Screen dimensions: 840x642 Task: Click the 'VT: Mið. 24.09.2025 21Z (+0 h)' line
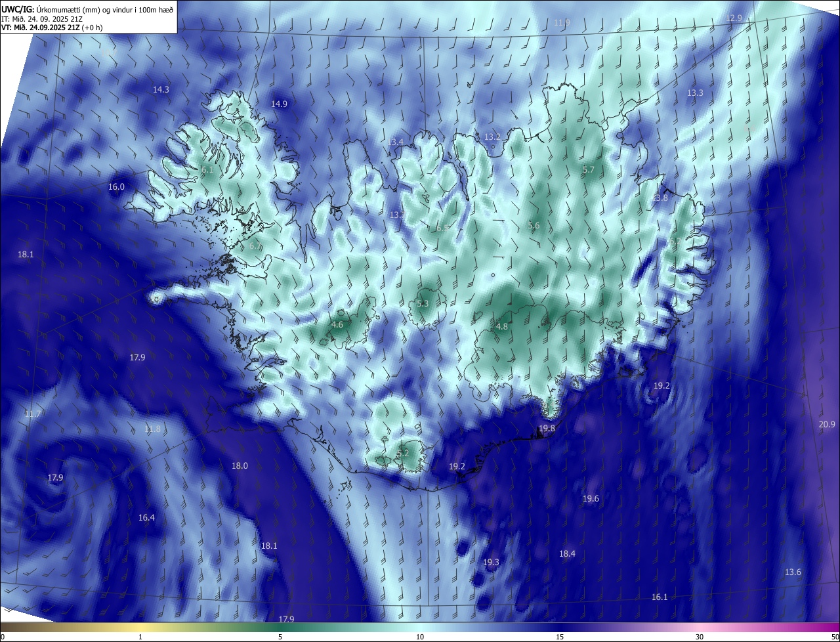(x=52, y=28)
